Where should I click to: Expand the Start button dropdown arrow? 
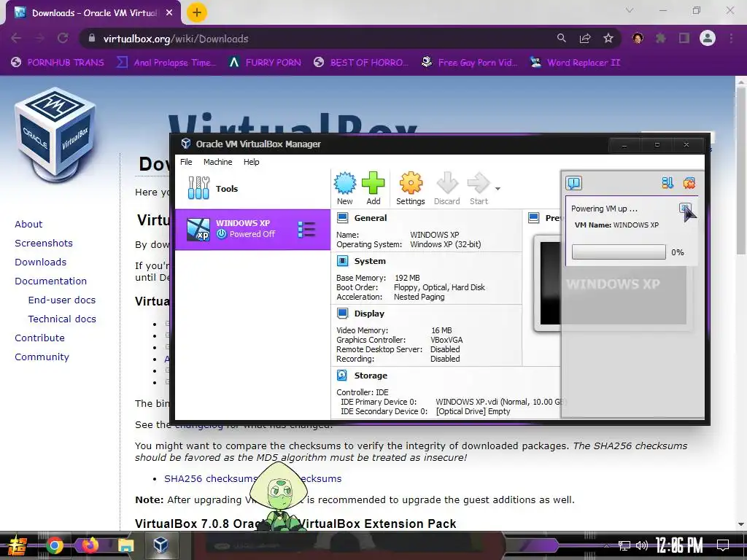[x=498, y=189]
